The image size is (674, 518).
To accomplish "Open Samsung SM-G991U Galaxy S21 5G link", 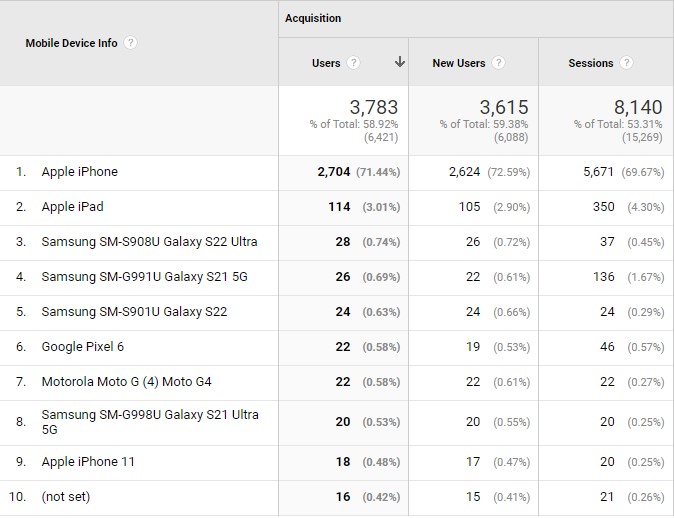I will (x=144, y=277).
